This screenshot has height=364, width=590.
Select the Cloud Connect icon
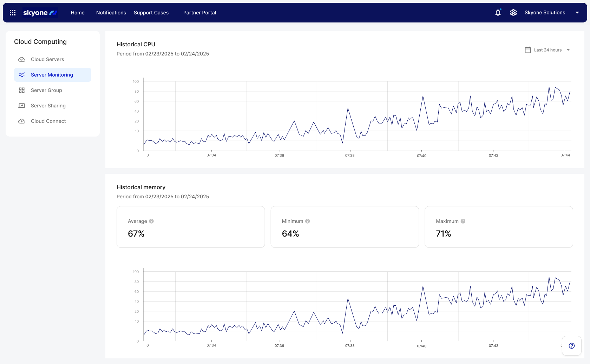[22, 121]
